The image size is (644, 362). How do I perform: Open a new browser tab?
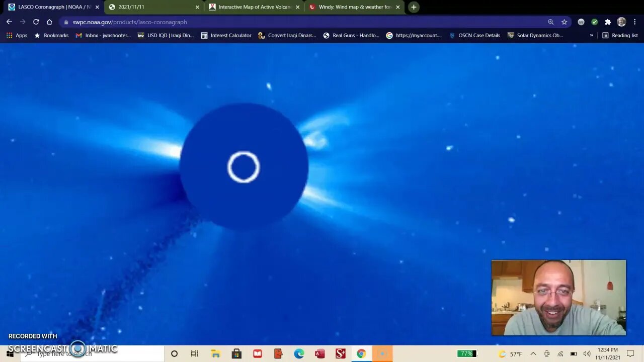pyautogui.click(x=414, y=7)
